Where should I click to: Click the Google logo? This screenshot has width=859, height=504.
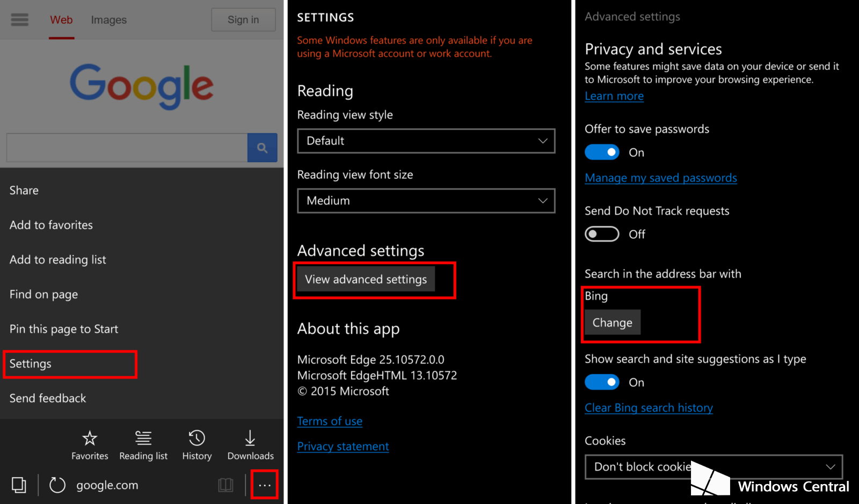click(x=142, y=86)
